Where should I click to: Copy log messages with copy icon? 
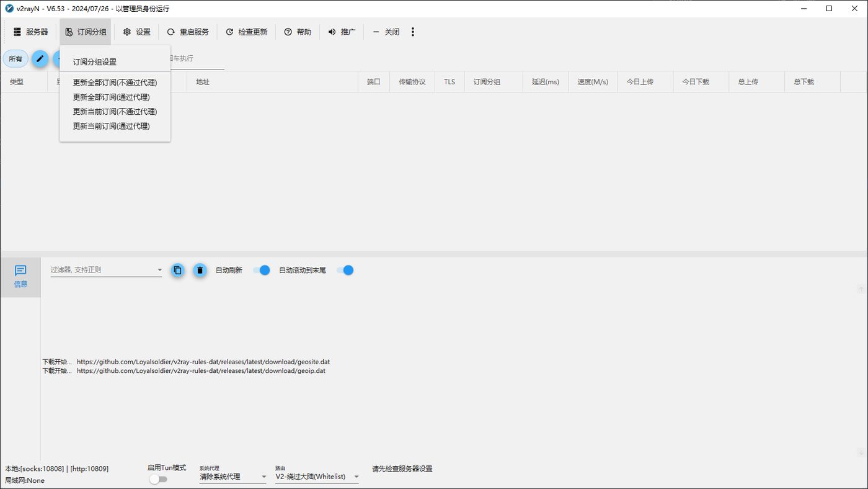click(x=178, y=270)
